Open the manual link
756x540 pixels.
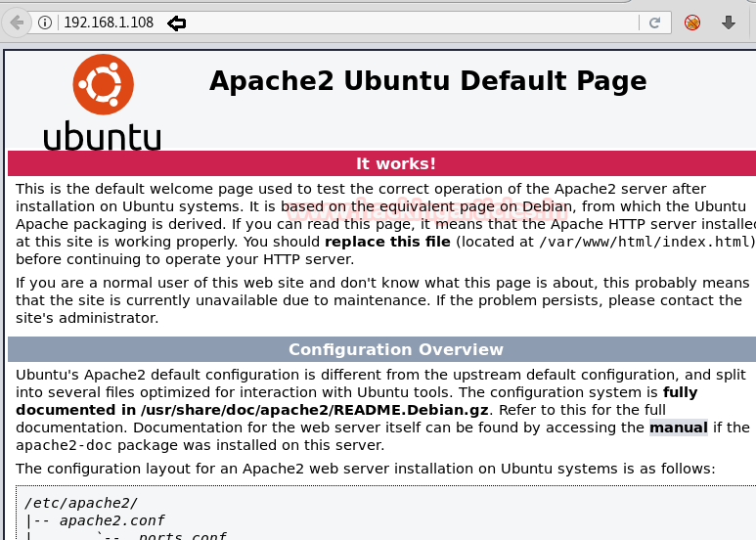click(x=679, y=427)
